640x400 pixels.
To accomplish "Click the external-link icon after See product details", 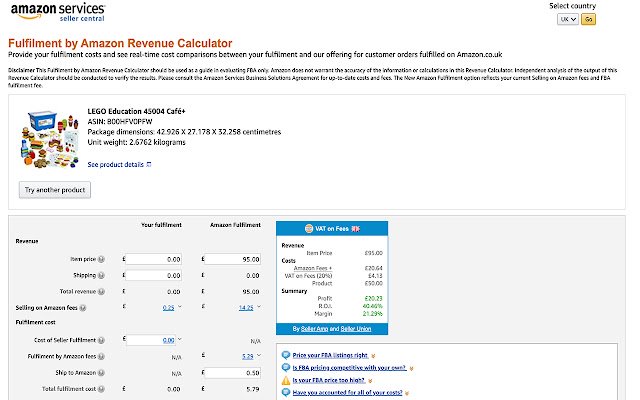I will tap(149, 164).
